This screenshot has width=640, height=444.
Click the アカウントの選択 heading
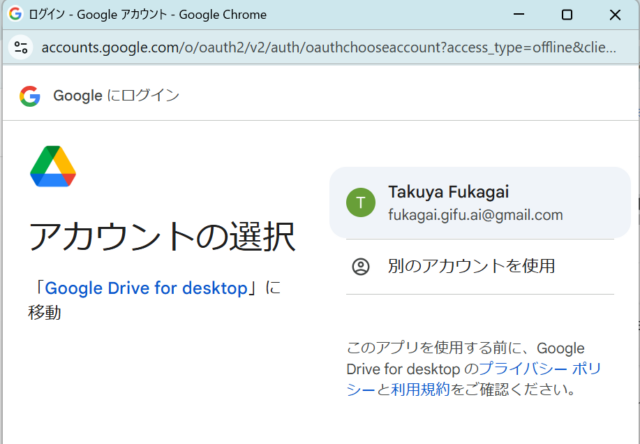click(x=162, y=237)
